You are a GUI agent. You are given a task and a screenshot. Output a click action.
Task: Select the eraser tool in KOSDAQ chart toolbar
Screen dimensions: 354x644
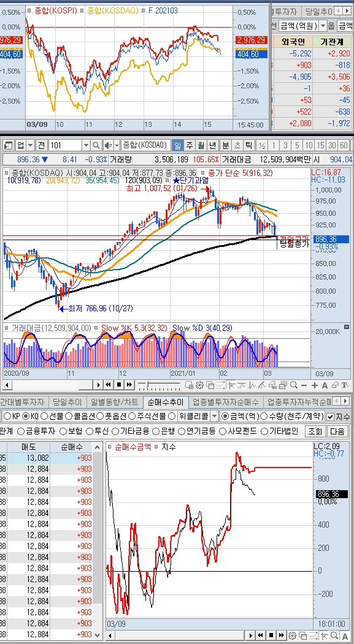[335, 385]
